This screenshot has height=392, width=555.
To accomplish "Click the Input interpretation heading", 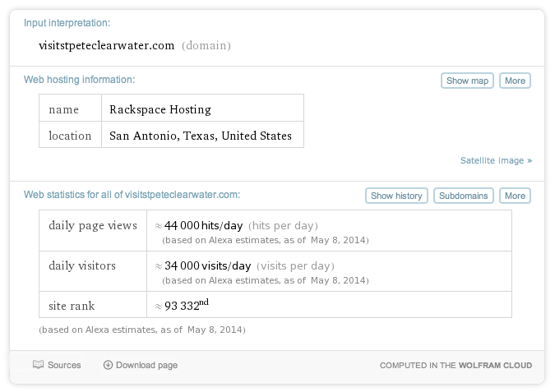I will pyautogui.click(x=67, y=23).
